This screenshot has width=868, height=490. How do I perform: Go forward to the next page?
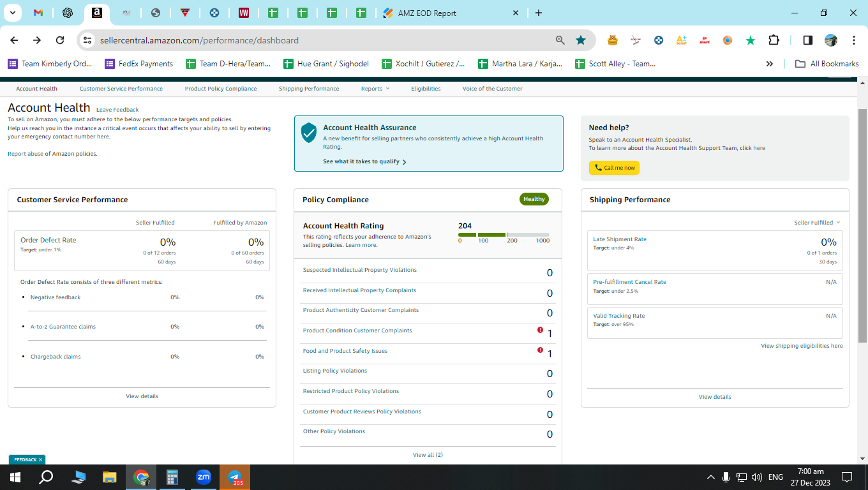point(37,40)
